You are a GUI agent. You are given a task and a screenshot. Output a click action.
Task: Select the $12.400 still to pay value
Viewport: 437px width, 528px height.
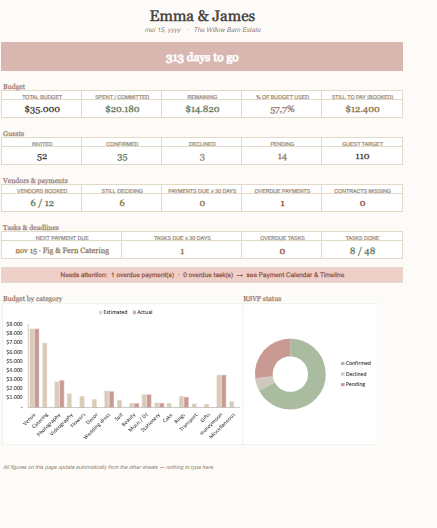pyautogui.click(x=362, y=109)
